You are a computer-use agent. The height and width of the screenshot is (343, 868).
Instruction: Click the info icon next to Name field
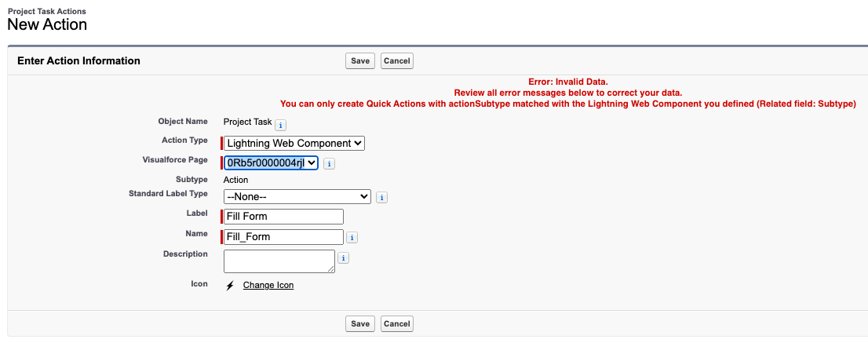coord(352,237)
